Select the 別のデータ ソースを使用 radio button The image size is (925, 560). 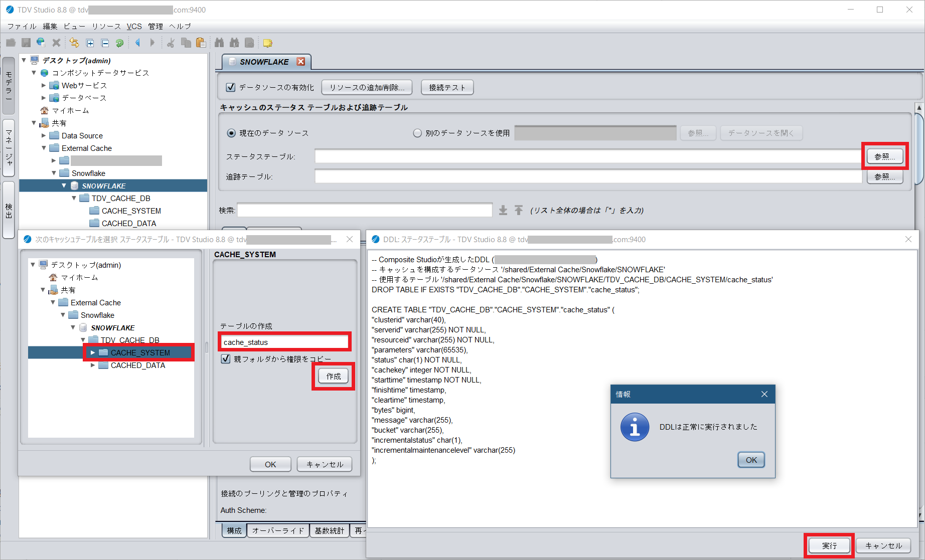417,133
